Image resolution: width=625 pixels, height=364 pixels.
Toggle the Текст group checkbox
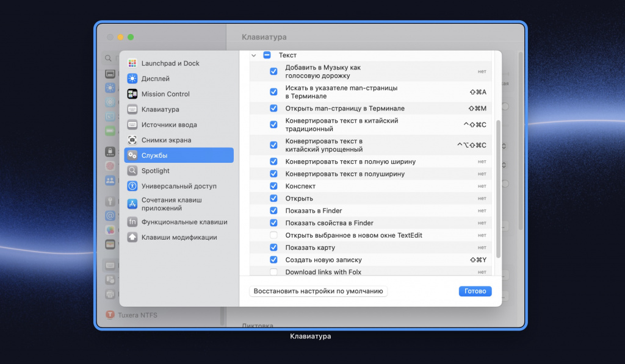pos(267,55)
